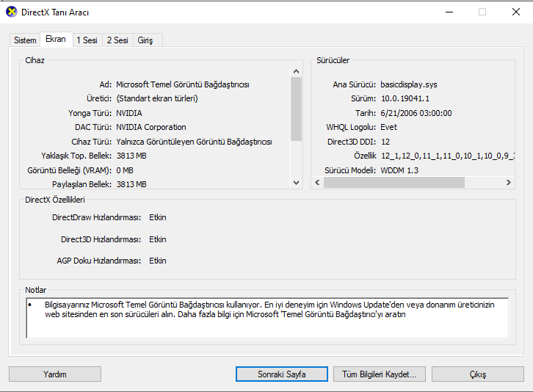
Task: Click DirectDraw Hızlandırması 'Etkin' value
Action: coord(158,217)
